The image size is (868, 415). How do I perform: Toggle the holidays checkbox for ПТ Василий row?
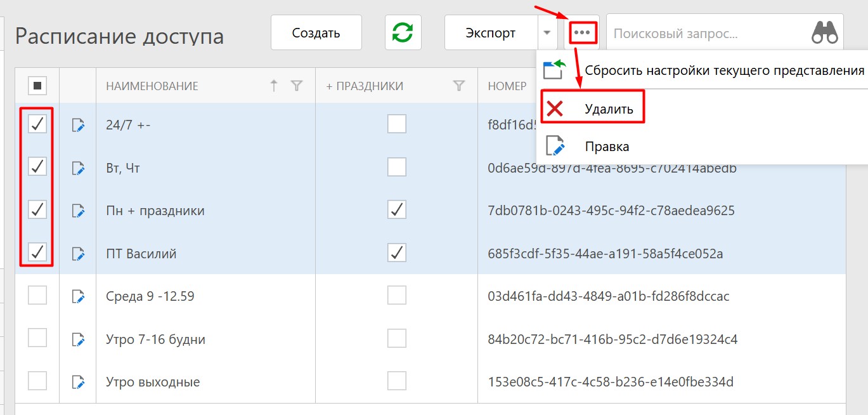click(397, 253)
